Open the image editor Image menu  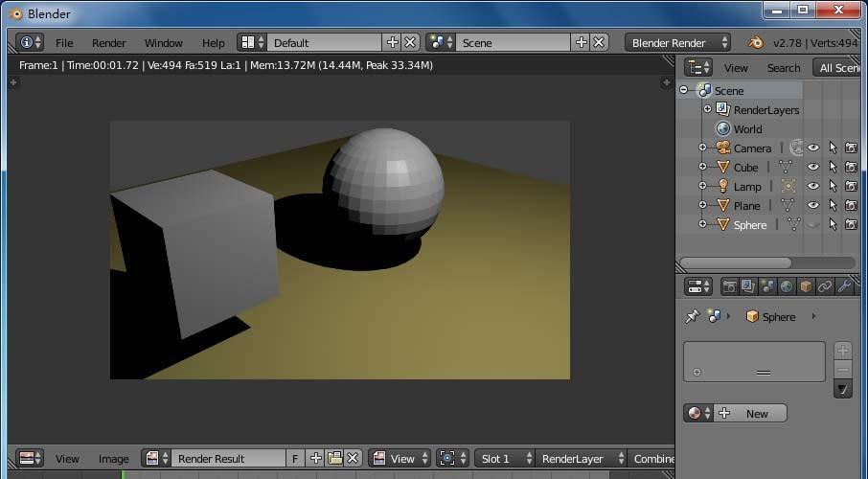[113, 459]
